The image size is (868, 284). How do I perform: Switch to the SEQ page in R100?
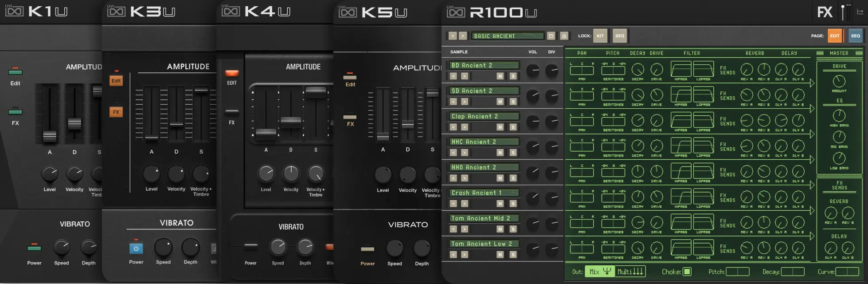pyautogui.click(x=856, y=36)
